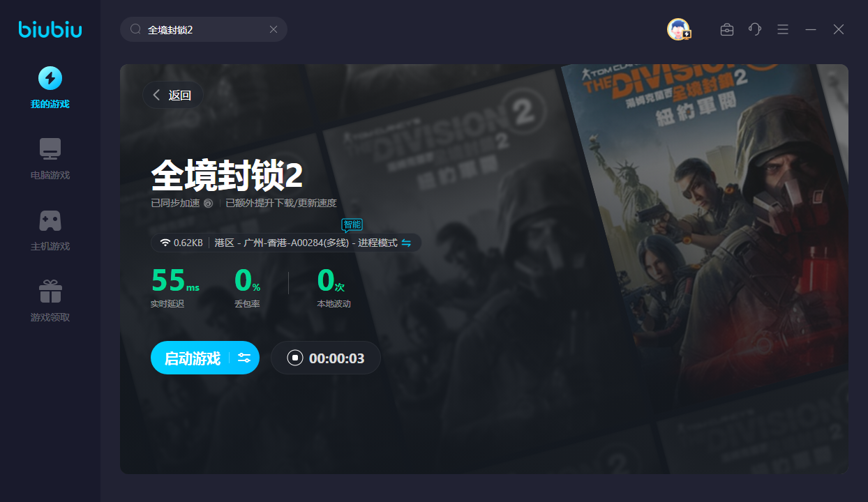Click the biubiu logo
Image resolution: width=868 pixels, height=502 pixels.
tap(50, 29)
